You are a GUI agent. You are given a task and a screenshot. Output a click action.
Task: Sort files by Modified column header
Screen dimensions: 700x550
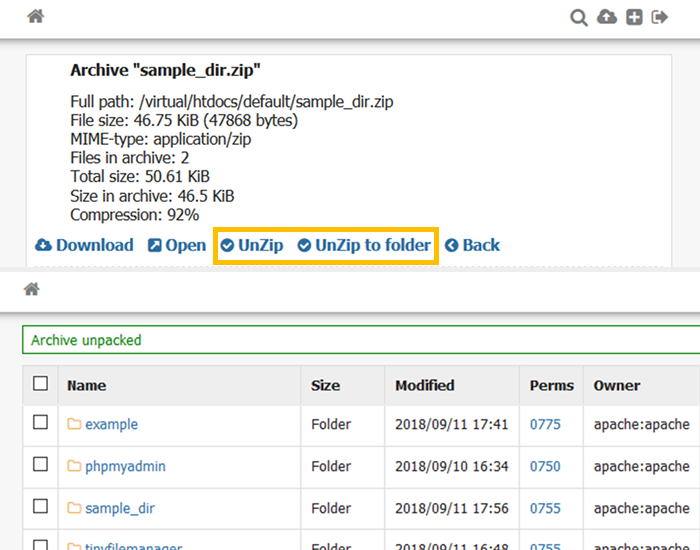pos(424,385)
